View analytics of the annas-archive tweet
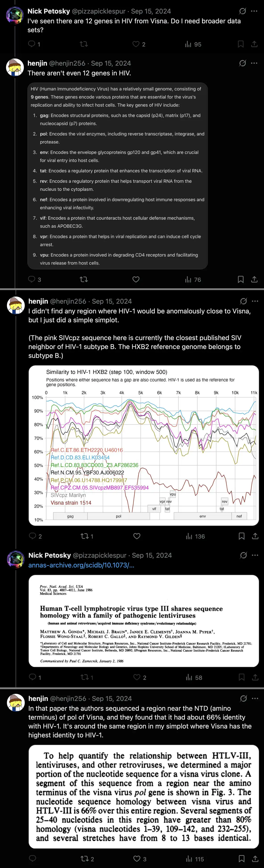This screenshot has width=264, height=868. click(x=189, y=678)
